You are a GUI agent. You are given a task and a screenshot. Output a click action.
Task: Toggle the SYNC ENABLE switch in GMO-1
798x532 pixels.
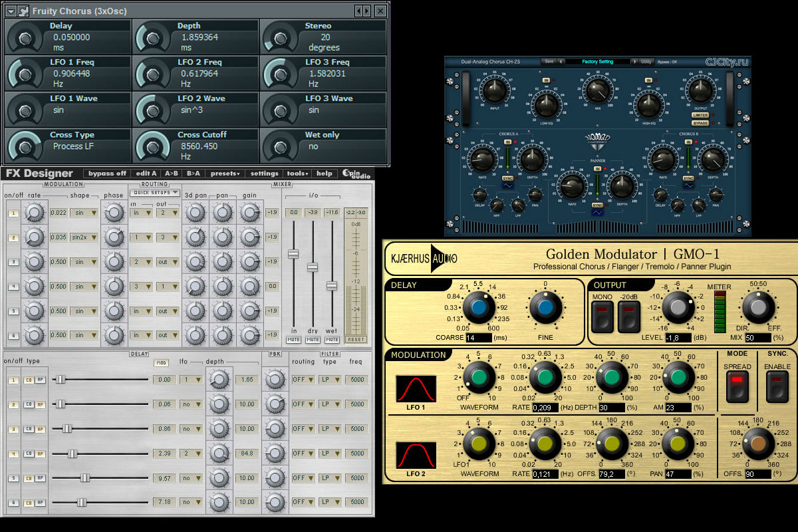pos(777,386)
